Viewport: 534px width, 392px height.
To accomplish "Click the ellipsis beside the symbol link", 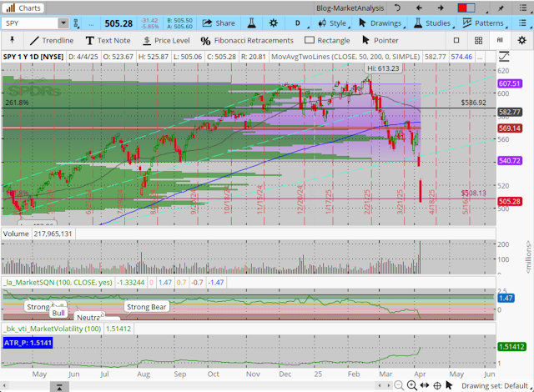I will pos(91,24).
